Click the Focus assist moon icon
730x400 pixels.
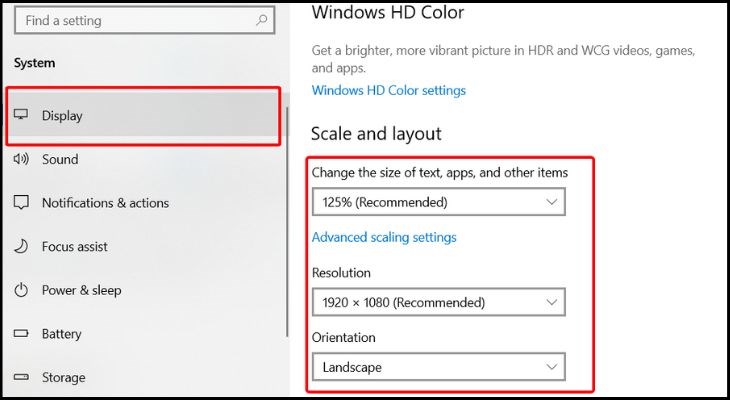coord(21,246)
